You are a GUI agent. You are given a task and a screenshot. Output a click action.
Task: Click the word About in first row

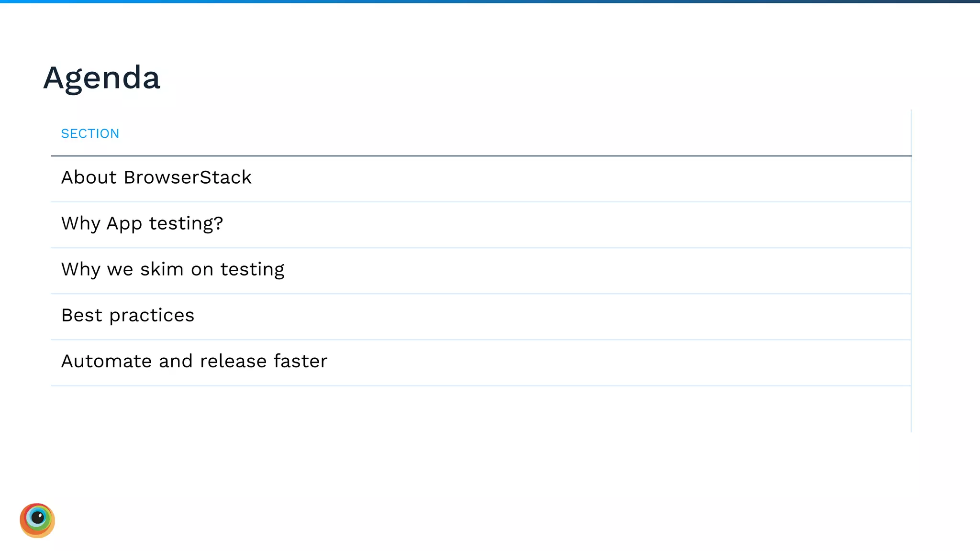tap(89, 177)
